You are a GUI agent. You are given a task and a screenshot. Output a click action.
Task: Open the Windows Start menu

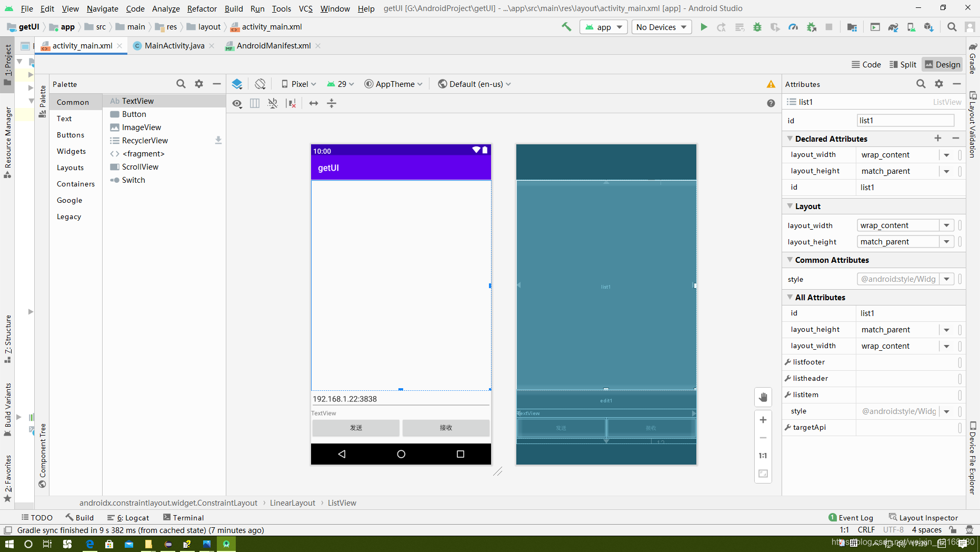click(x=9, y=544)
